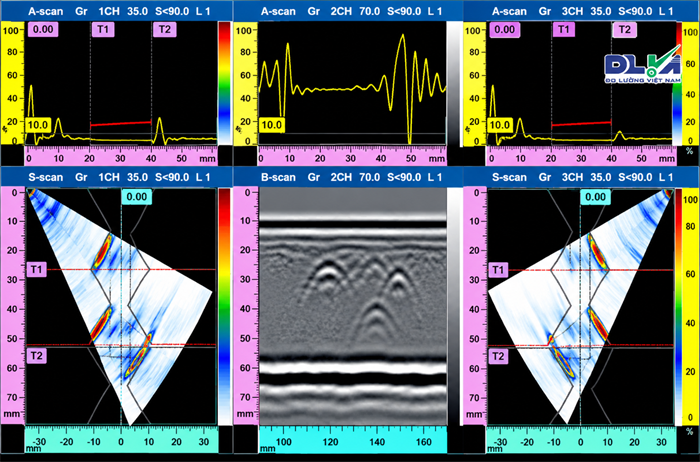Select the 3CH A-scan panel title bar
700x462 pixels.
point(580,11)
